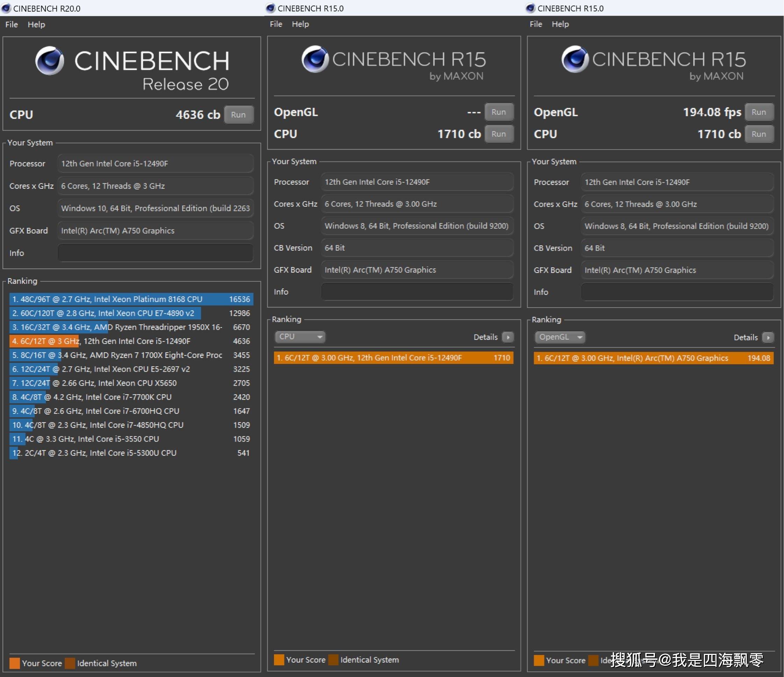
Task: Click the 1710 cb score in the right R15 window
Action: click(x=719, y=134)
